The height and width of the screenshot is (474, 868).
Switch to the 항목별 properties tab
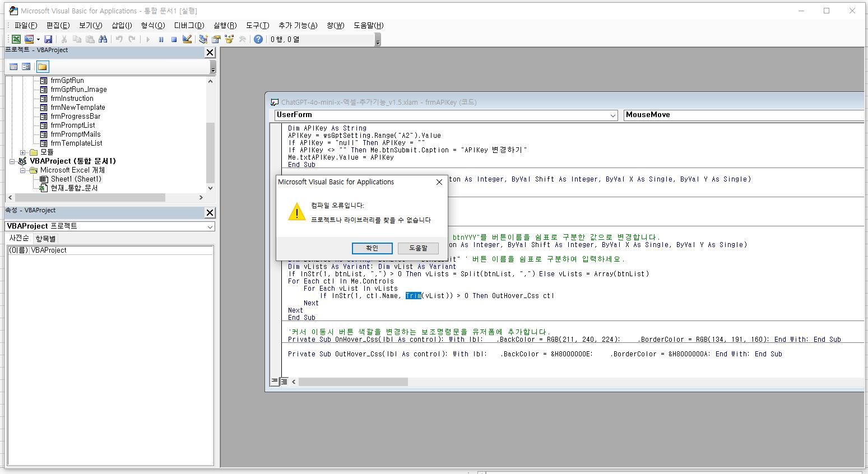[x=45, y=239]
